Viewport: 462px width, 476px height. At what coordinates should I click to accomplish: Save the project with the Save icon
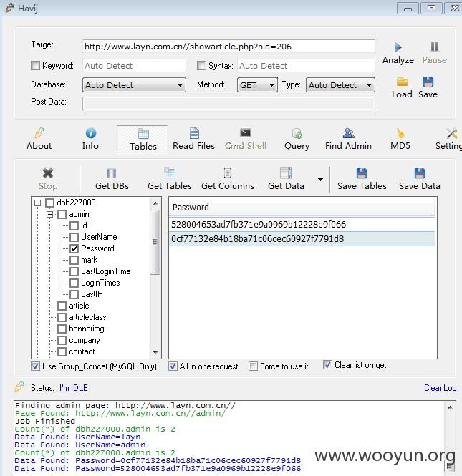pos(428,82)
